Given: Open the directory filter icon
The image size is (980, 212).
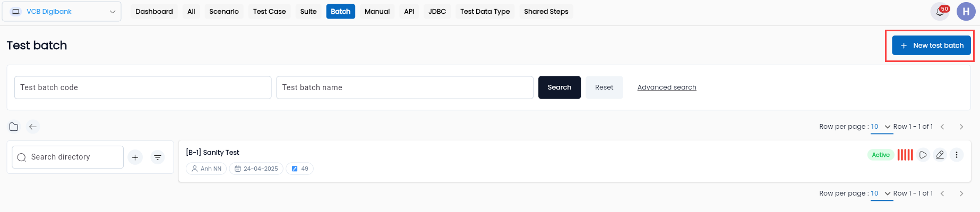Looking at the screenshot, I should (158, 157).
